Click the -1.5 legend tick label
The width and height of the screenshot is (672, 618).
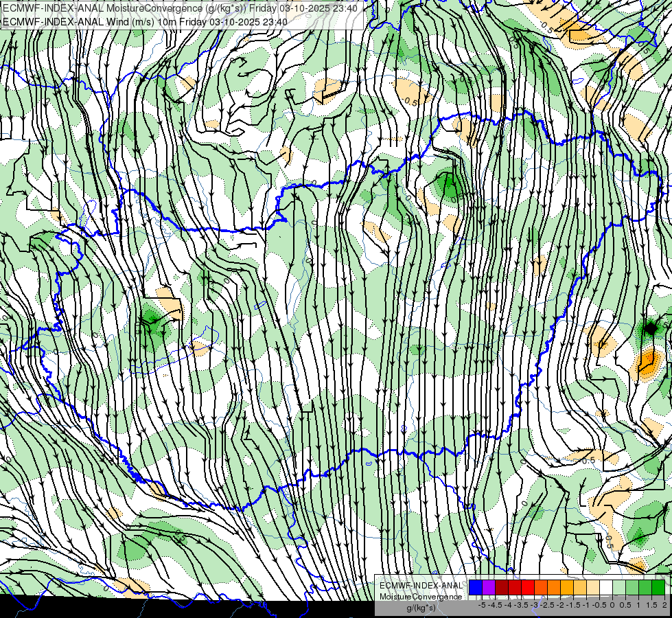[573, 605]
